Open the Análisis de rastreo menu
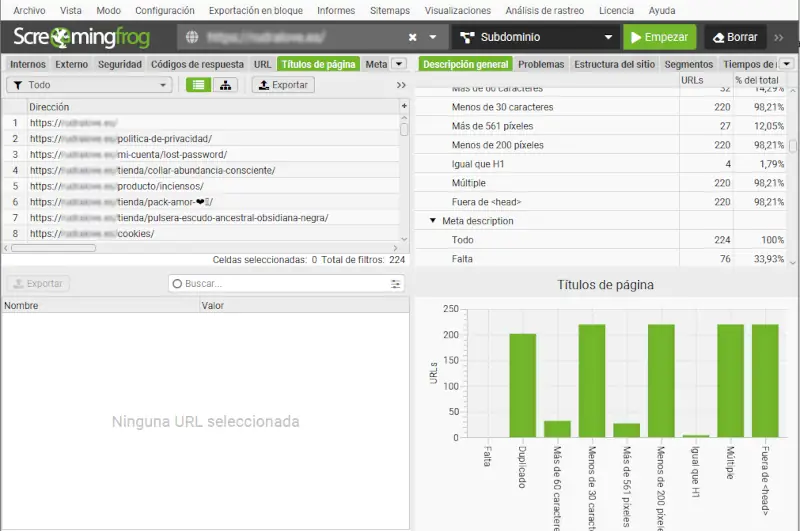 pos(544,10)
